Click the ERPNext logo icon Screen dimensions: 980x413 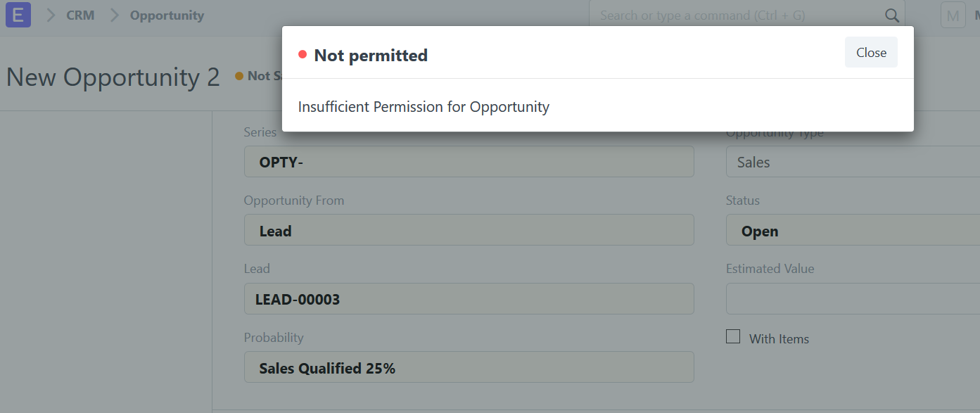tap(18, 15)
